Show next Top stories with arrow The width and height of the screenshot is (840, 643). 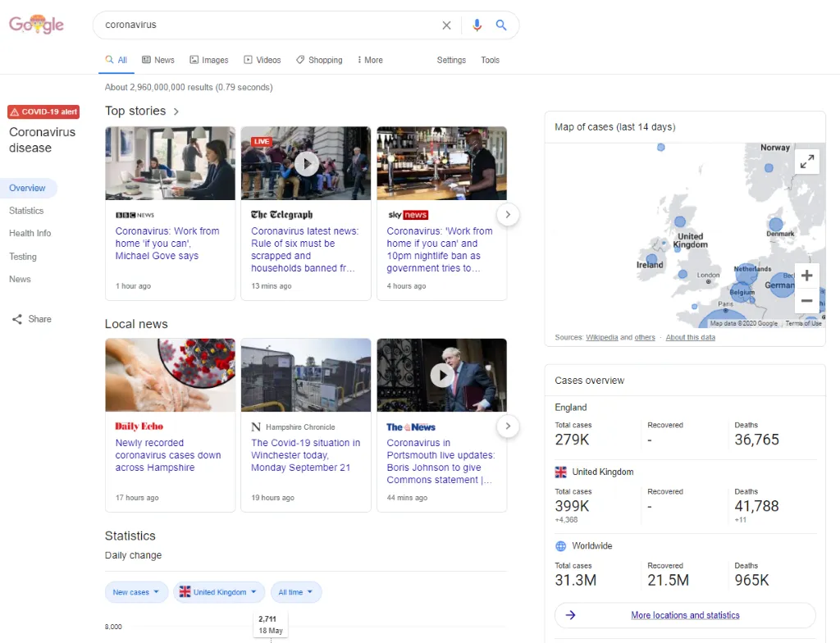508,215
